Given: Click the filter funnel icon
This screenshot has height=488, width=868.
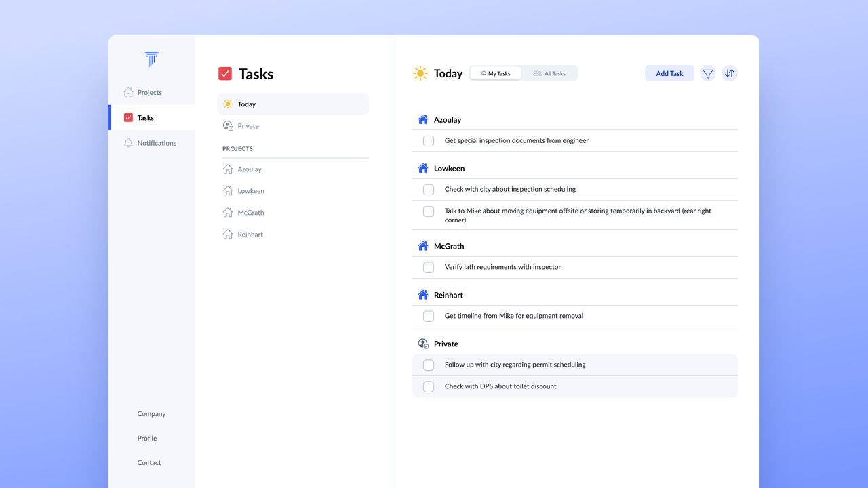Looking at the screenshot, I should click(x=707, y=73).
